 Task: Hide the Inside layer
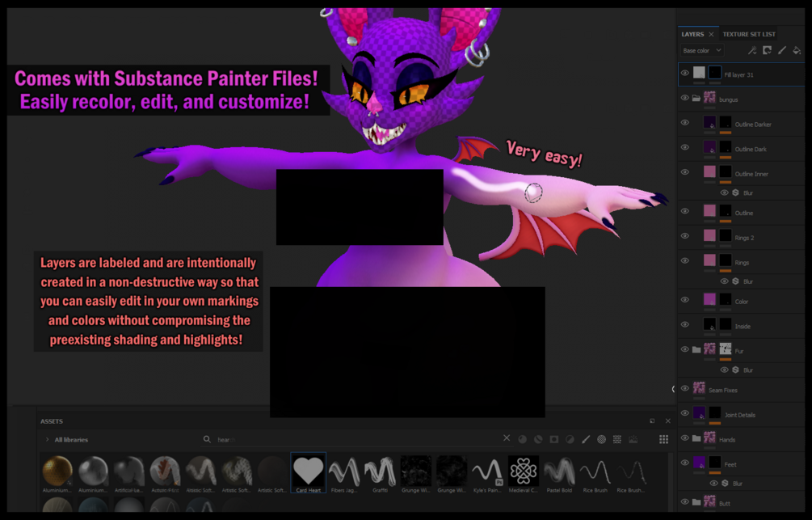click(684, 324)
